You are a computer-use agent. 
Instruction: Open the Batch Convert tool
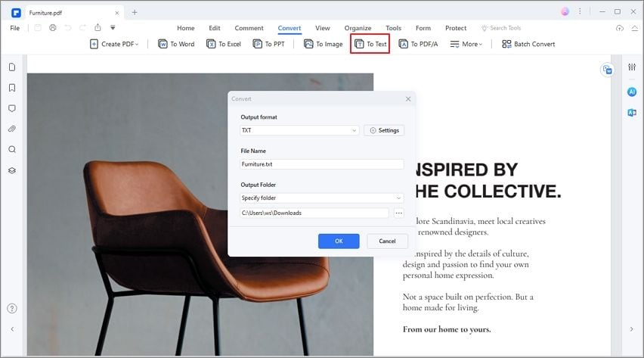click(528, 44)
